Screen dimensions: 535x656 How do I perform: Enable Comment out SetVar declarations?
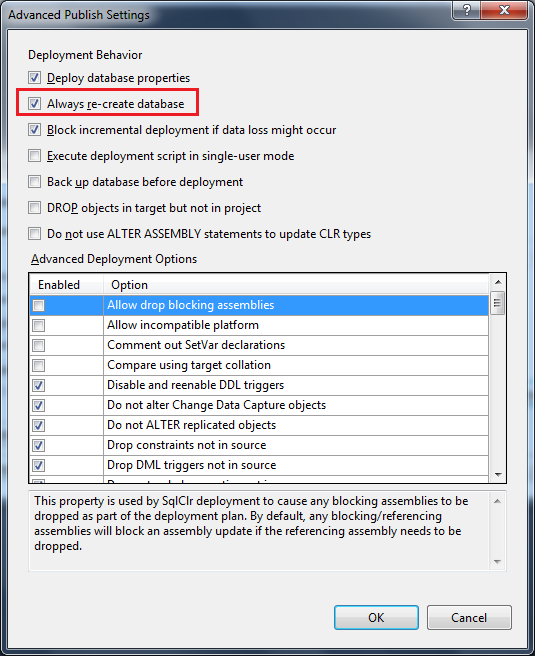point(38,345)
